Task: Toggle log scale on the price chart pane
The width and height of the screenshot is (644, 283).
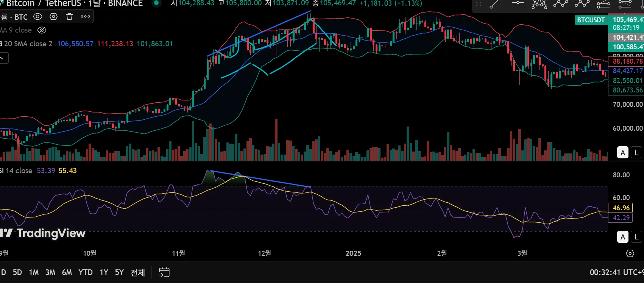Action: [x=636, y=153]
